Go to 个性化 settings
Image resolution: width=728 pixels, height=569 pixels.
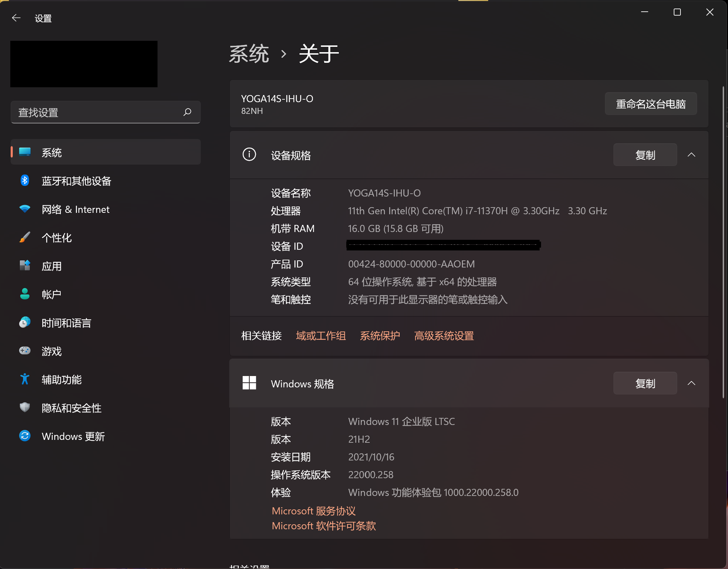coord(106,238)
